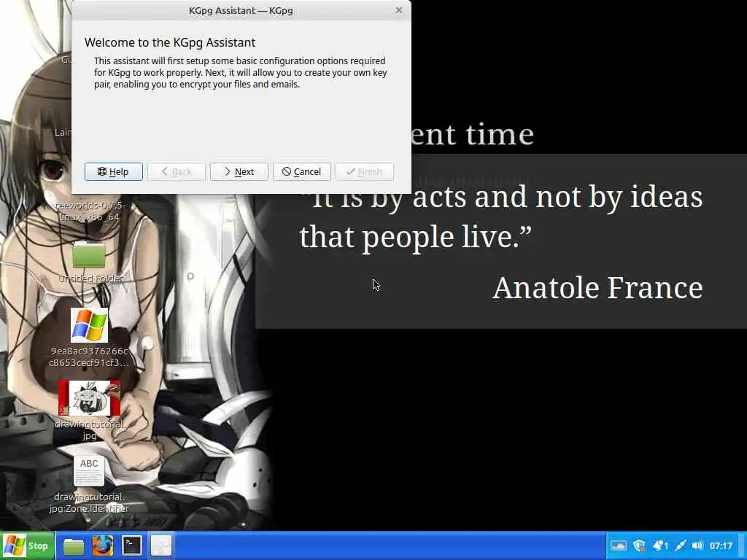Click the first system tray icon, left of the shield

[x=618, y=545]
